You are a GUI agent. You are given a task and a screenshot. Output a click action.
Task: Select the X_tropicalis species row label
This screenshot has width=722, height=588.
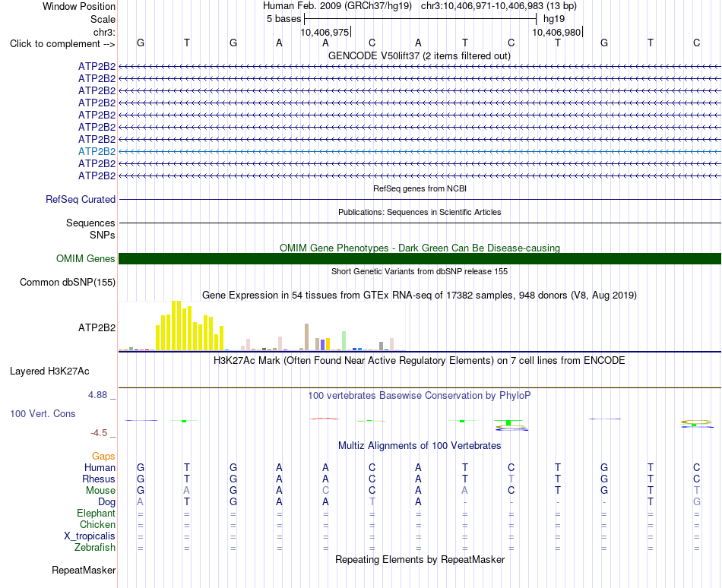90,536
